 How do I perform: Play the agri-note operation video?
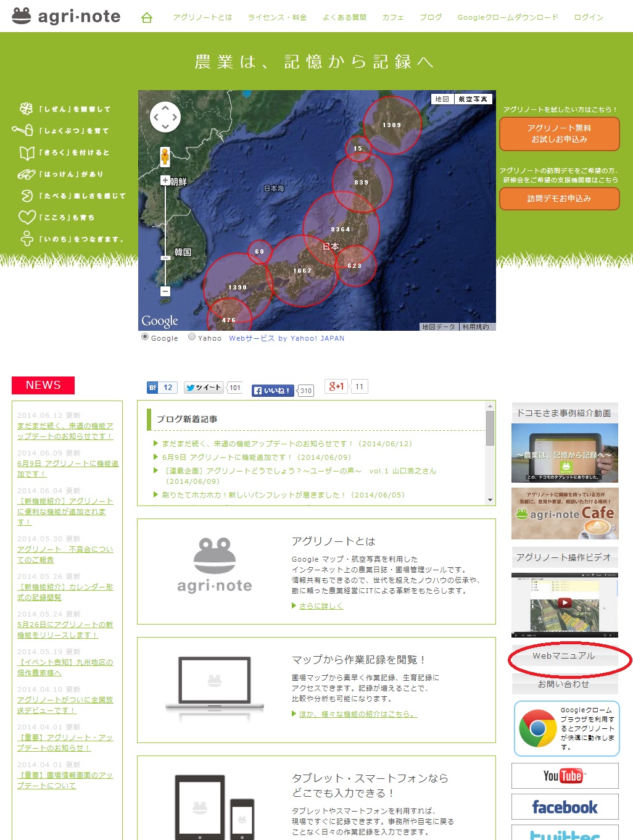click(565, 603)
